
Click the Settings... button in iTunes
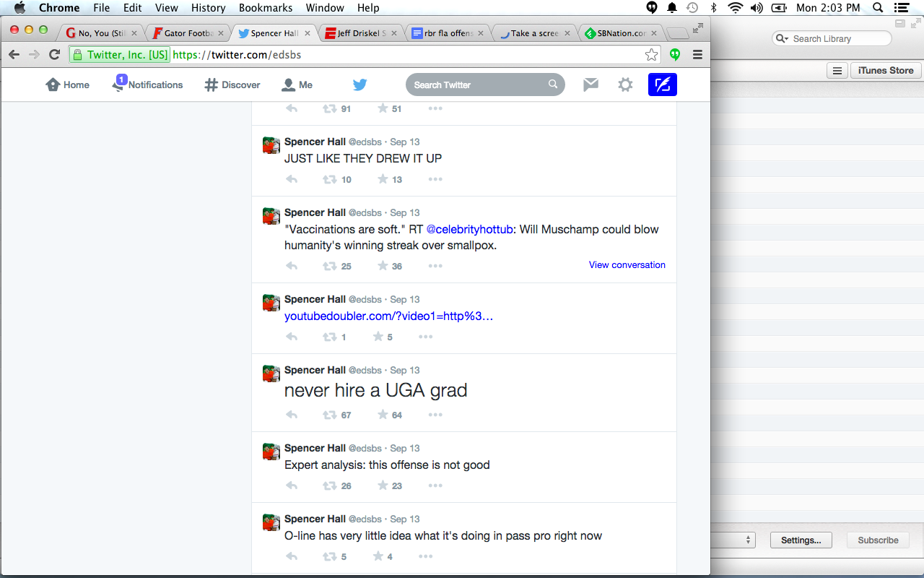coord(801,540)
